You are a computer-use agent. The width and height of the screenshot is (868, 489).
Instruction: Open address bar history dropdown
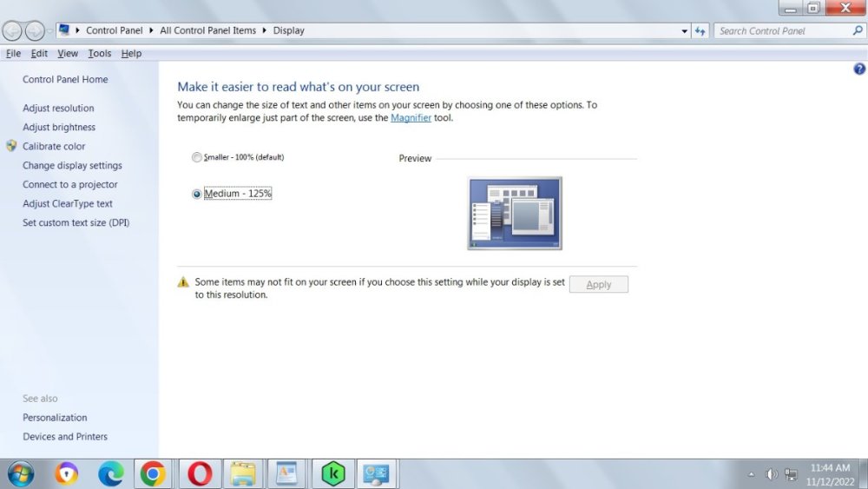685,31
